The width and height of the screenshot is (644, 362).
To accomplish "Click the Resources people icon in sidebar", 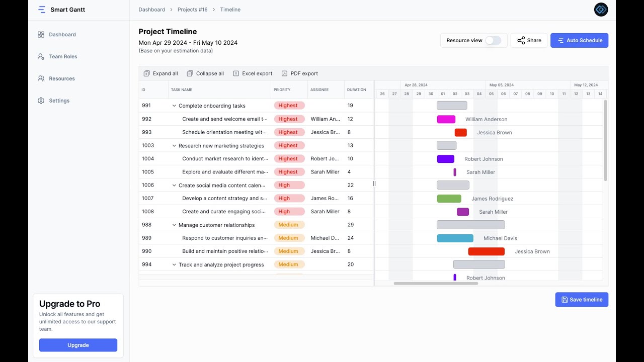I will click(41, 79).
